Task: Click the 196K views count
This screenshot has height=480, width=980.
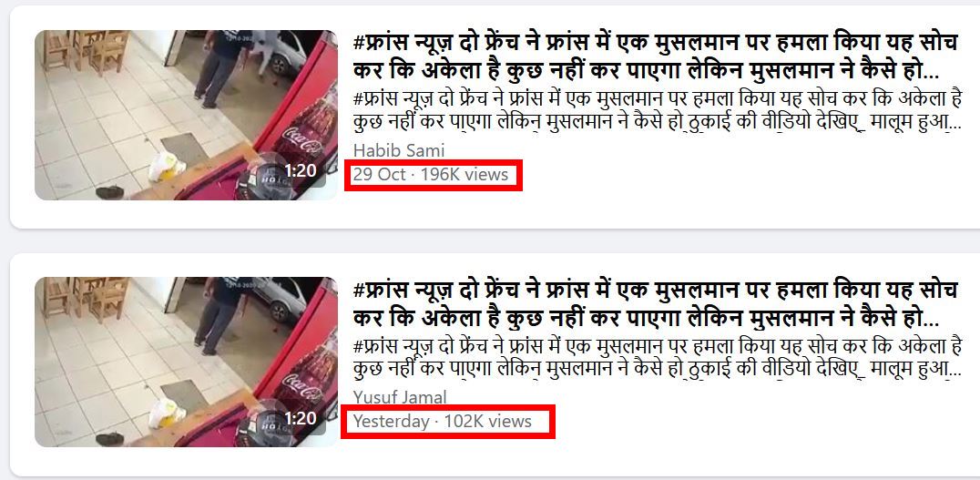Action: tap(464, 175)
